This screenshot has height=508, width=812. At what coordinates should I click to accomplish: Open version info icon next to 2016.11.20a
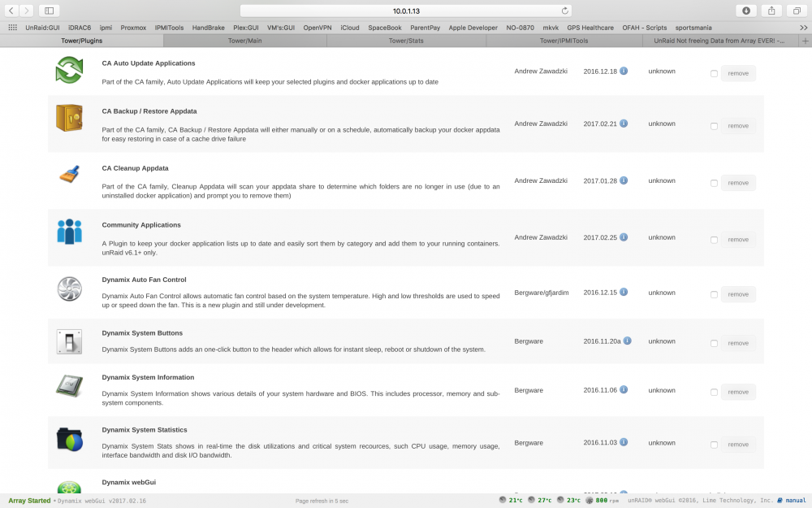[x=627, y=341]
